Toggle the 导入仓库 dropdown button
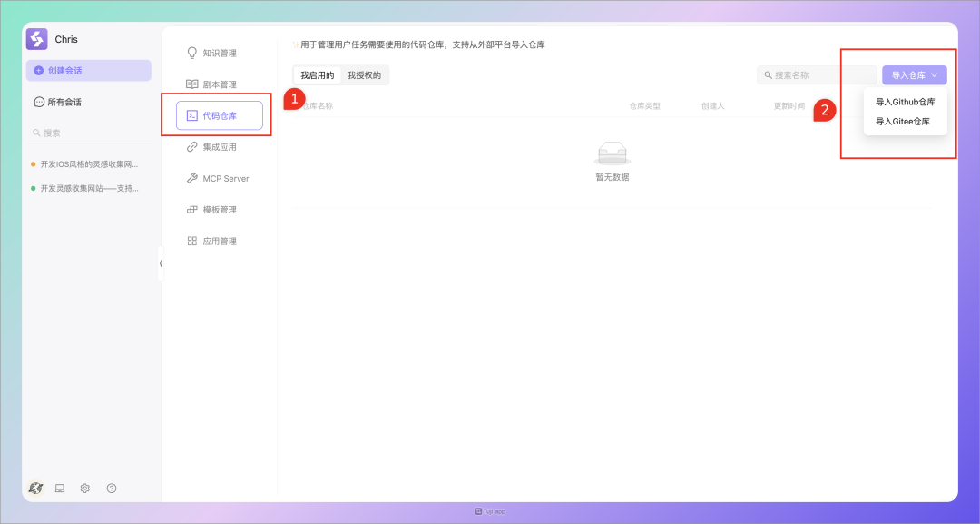980x524 pixels. (915, 75)
